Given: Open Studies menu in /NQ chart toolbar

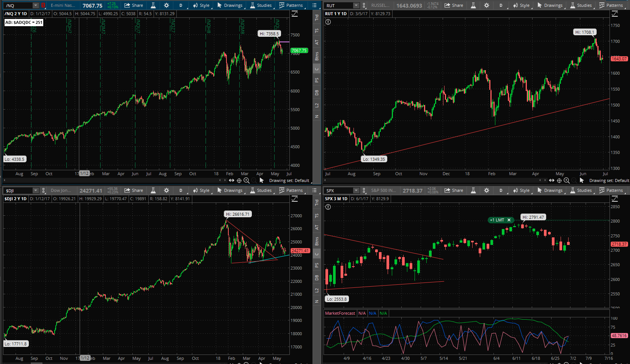Looking at the screenshot, I should point(261,5).
